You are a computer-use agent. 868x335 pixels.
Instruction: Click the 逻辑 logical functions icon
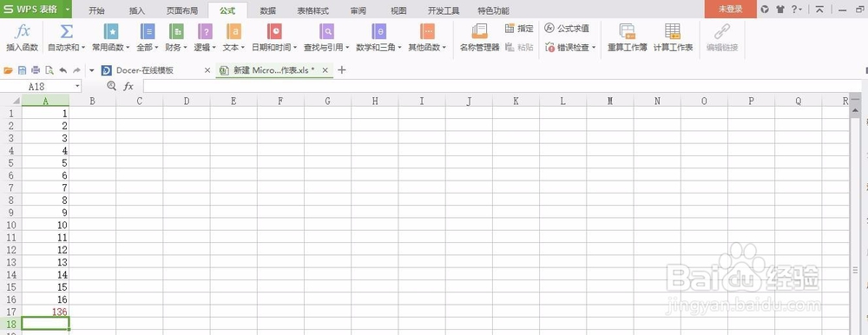click(205, 31)
